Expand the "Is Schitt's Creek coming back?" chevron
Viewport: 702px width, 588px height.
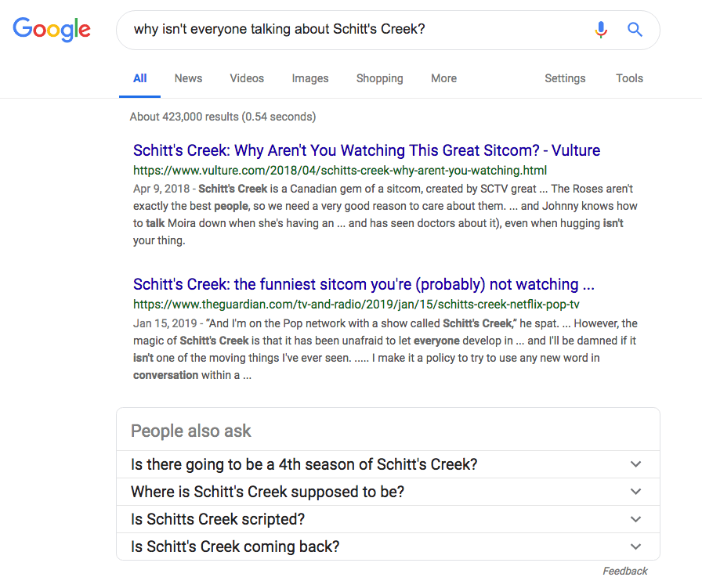coord(635,547)
